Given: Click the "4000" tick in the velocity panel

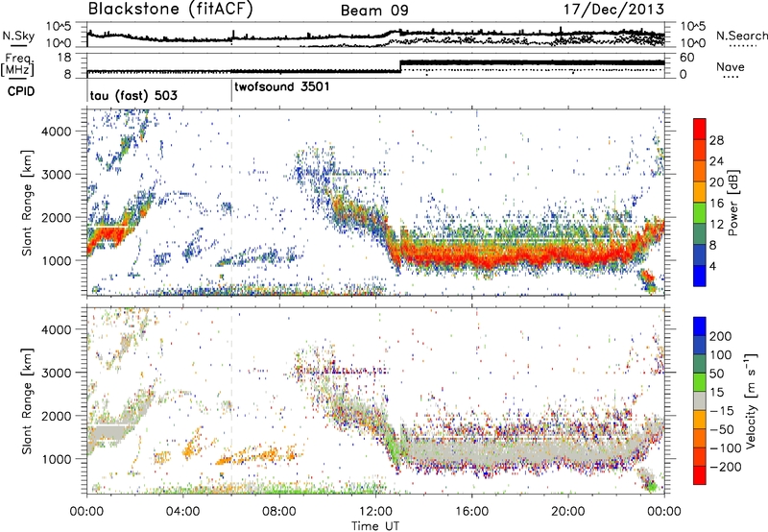Looking at the screenshot, I should coord(56,329).
